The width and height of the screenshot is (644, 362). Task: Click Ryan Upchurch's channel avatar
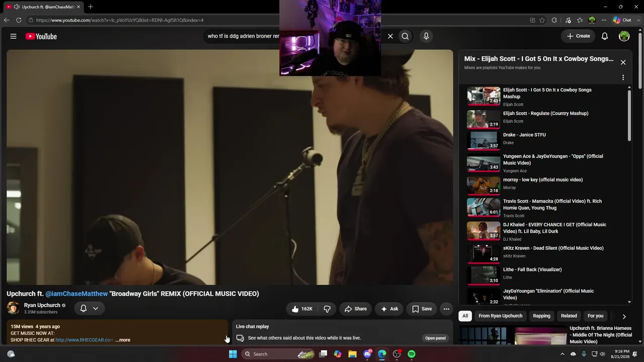point(13,308)
